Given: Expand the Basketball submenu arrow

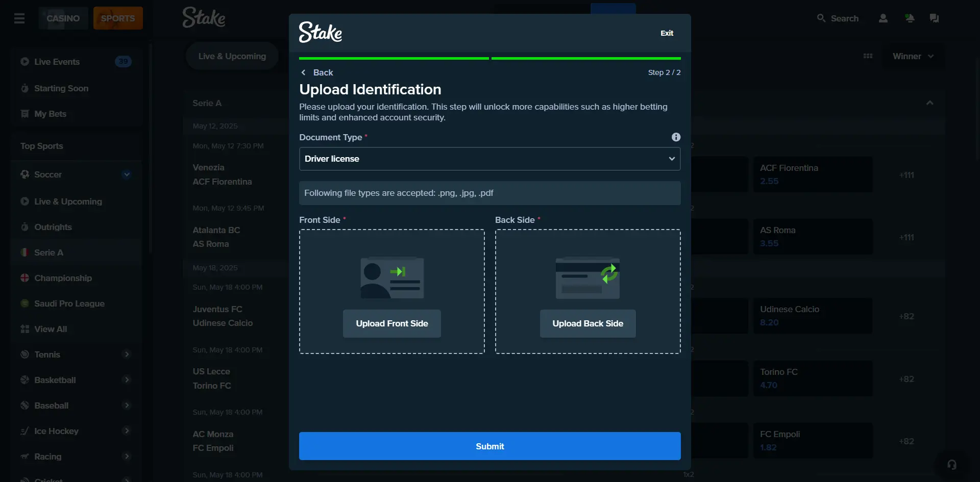Looking at the screenshot, I should pyautogui.click(x=127, y=379).
